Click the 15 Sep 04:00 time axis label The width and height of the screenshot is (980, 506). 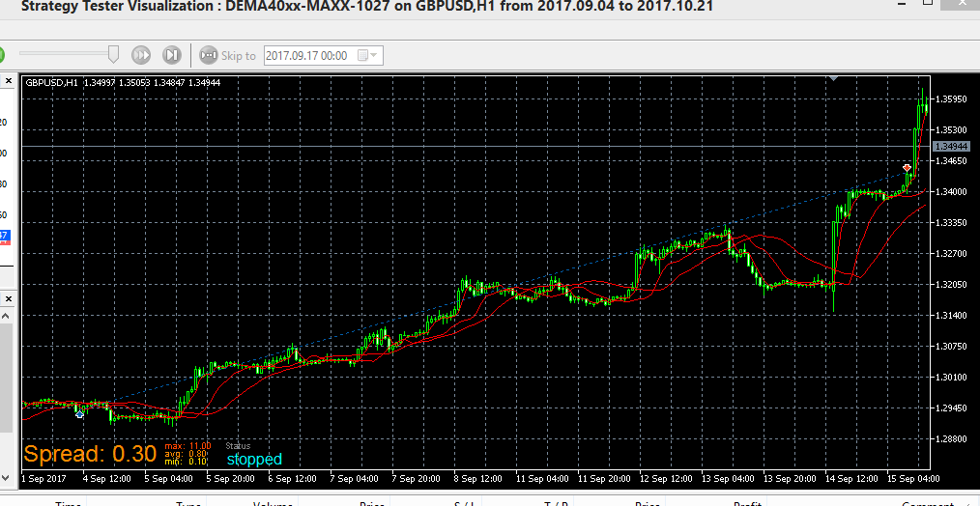tap(913, 479)
